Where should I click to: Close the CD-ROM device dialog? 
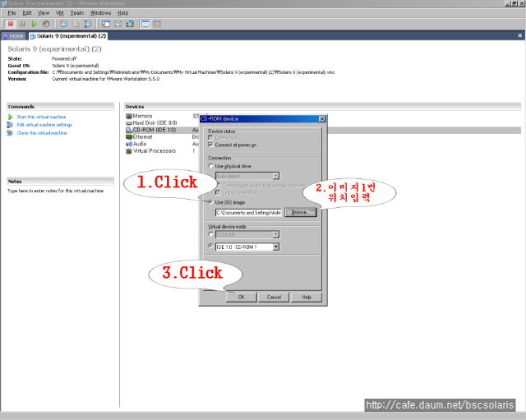(x=321, y=119)
